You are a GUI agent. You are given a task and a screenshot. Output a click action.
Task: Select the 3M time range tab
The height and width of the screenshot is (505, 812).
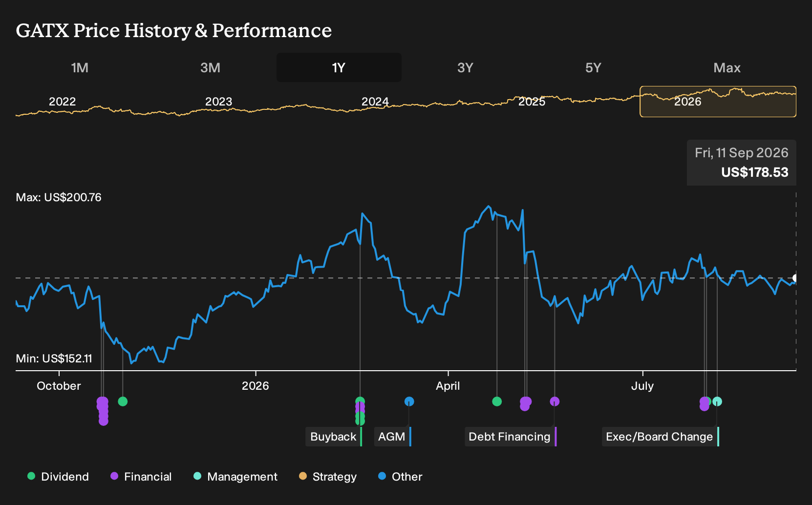click(x=210, y=67)
